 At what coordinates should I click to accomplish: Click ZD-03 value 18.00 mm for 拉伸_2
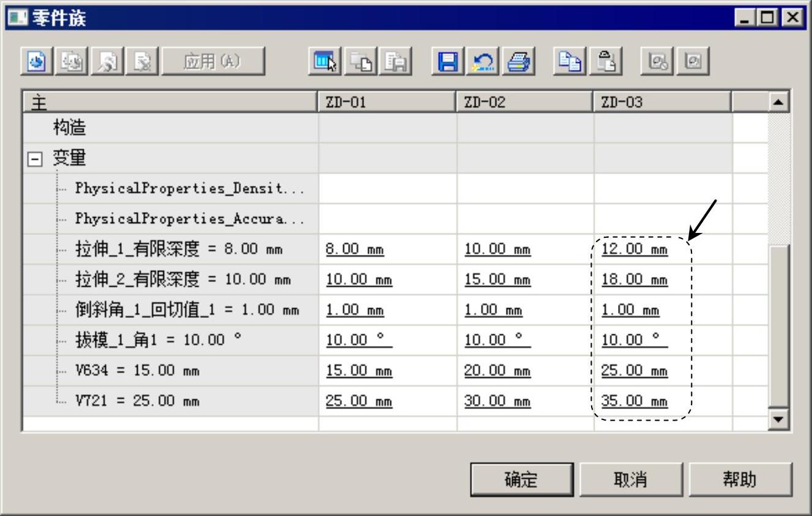tap(635, 280)
